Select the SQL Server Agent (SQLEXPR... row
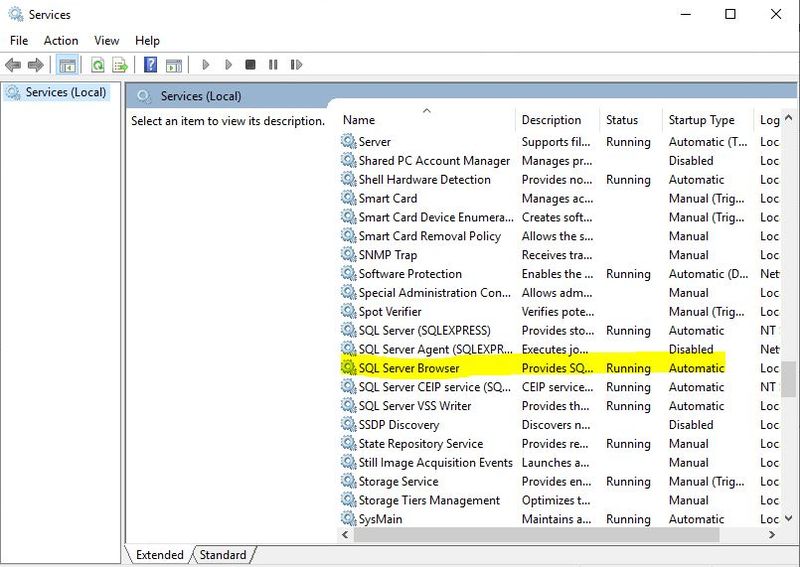Screen dimensions: 800x567 point(560,349)
